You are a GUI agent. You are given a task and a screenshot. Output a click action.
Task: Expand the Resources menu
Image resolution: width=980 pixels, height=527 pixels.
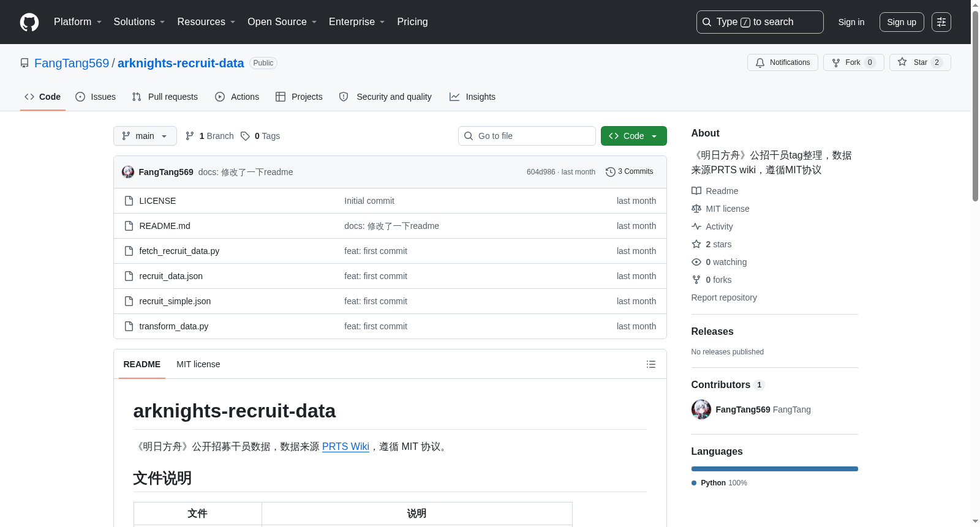(x=206, y=22)
